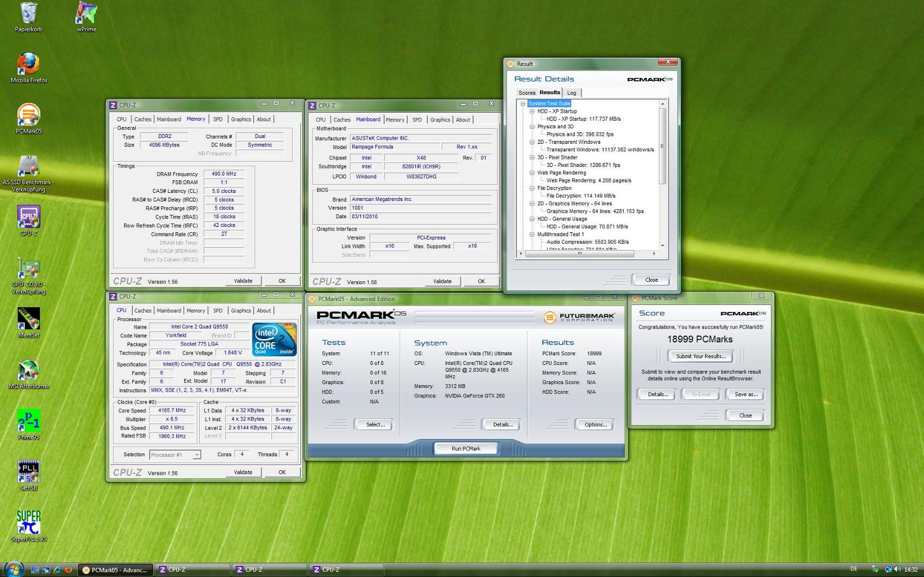Open Internet Explorer from quick launch
The width and height of the screenshot is (924, 577).
click(x=57, y=569)
